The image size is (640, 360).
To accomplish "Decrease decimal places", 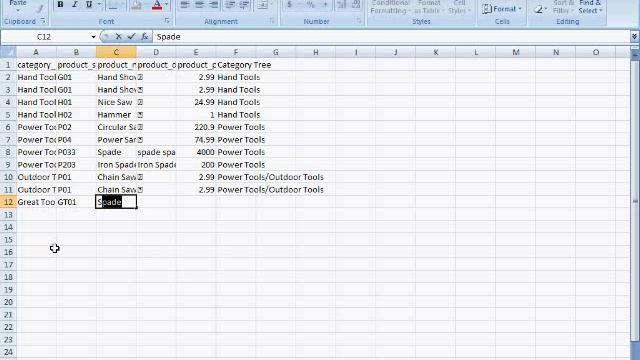I will coord(356,4).
